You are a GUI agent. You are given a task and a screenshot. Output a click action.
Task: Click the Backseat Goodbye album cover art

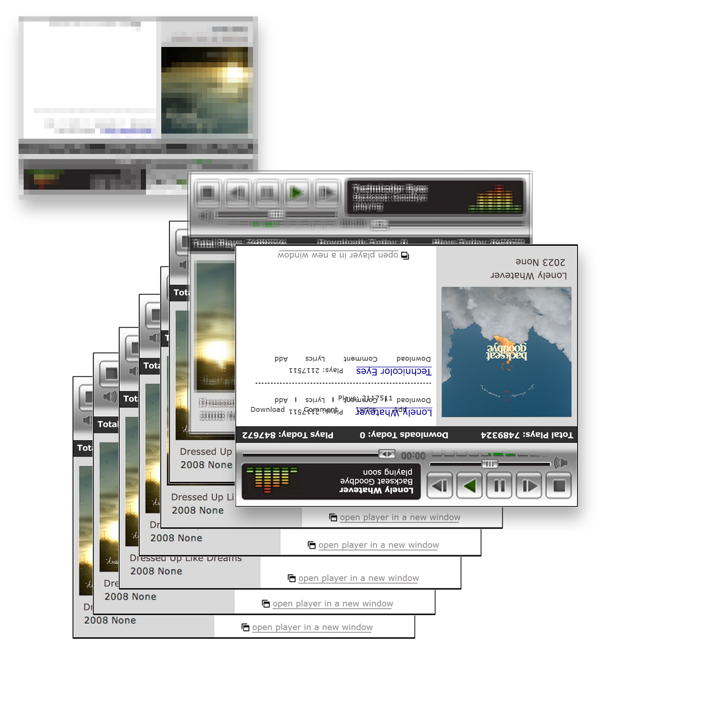[506, 352]
